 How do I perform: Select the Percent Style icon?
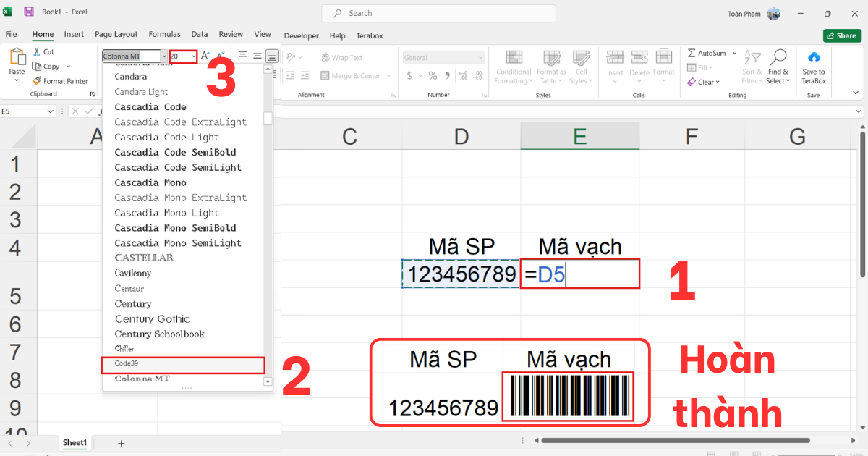[x=432, y=75]
